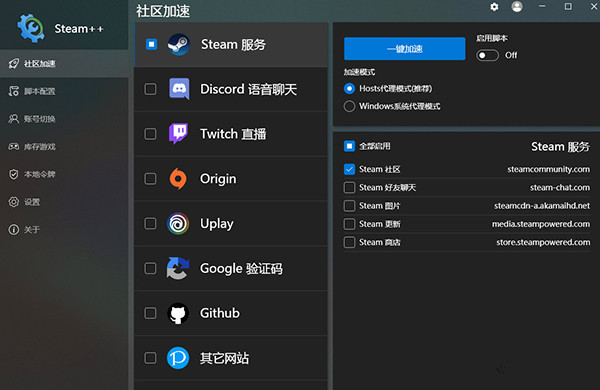The height and width of the screenshot is (390, 600).
Task: Select the Google 验证码 label
Action: point(241,268)
